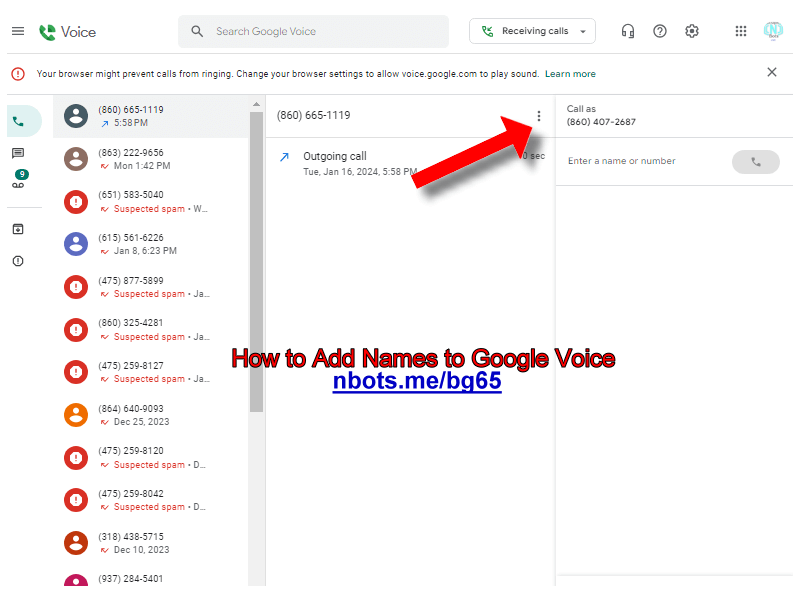Select spam icon for (475) 877-5899
The height and width of the screenshot is (600, 800).
(x=76, y=287)
